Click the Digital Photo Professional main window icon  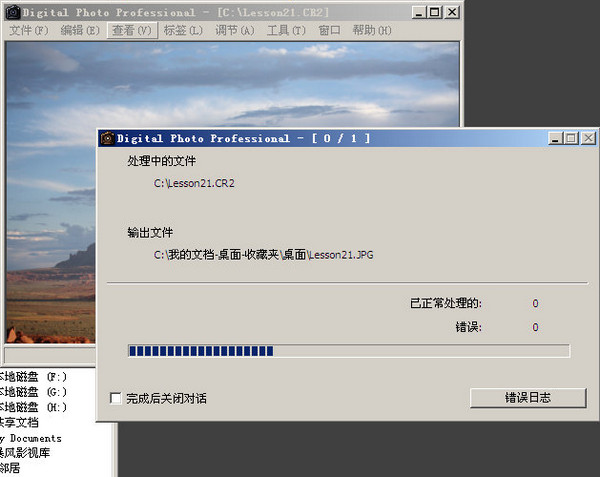pyautogui.click(x=10, y=12)
